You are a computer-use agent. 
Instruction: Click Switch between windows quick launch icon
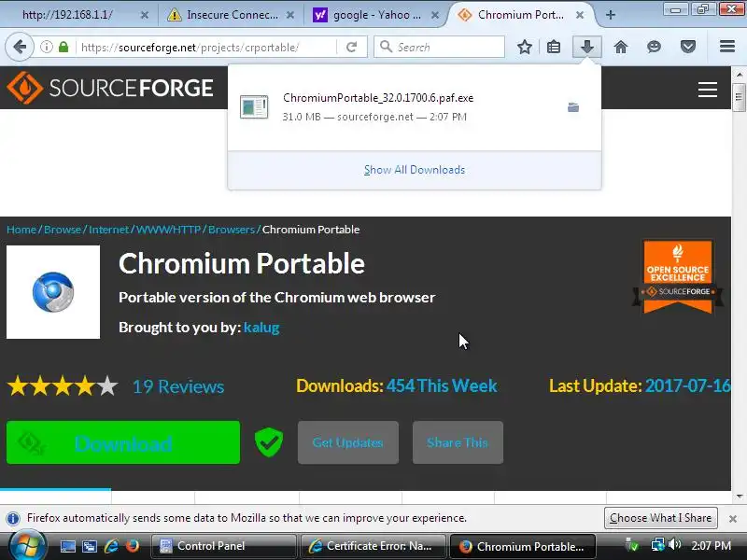pos(89,546)
